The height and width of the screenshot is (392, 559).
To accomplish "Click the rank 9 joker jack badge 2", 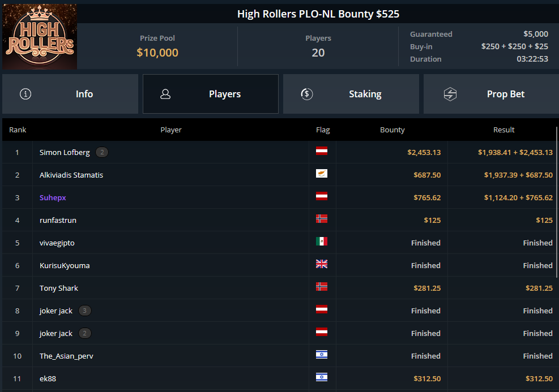I will tap(84, 333).
